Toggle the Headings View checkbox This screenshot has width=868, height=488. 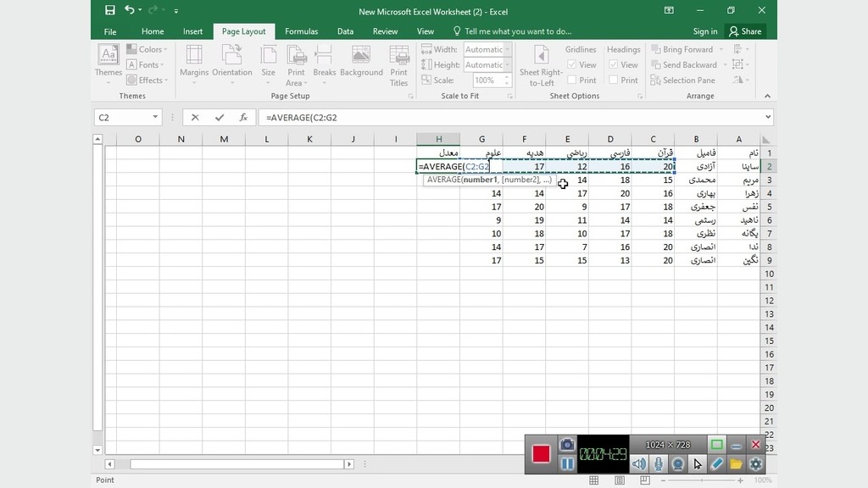pos(613,65)
